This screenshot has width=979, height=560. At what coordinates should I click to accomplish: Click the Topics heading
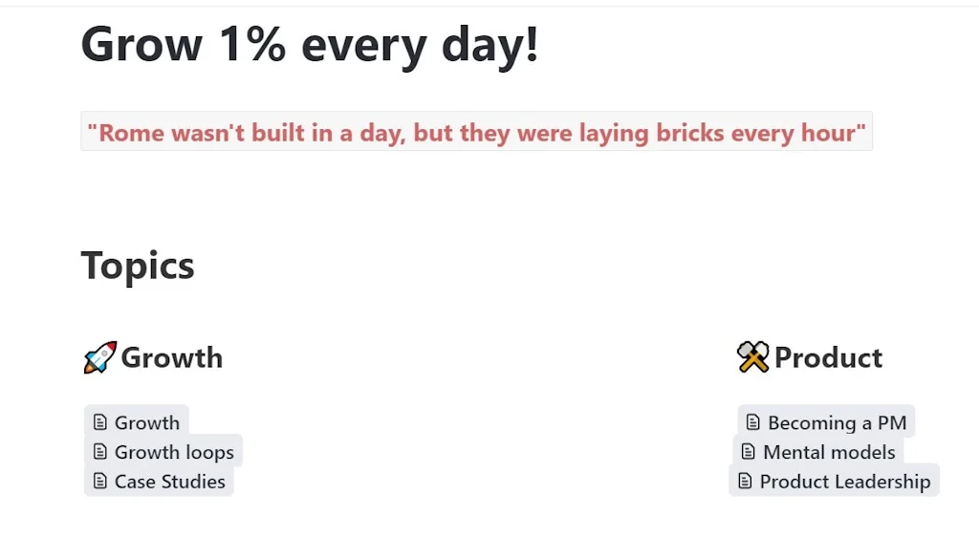[138, 266]
